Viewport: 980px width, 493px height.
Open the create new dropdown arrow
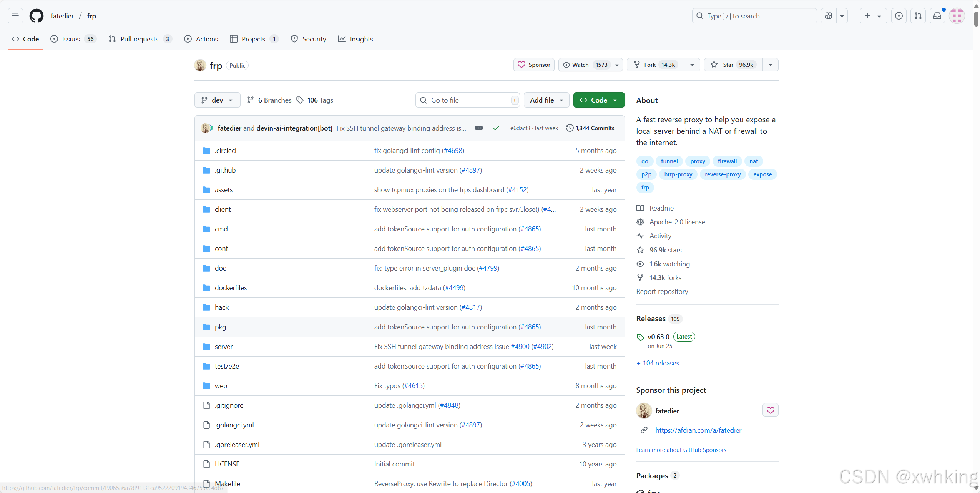click(879, 16)
